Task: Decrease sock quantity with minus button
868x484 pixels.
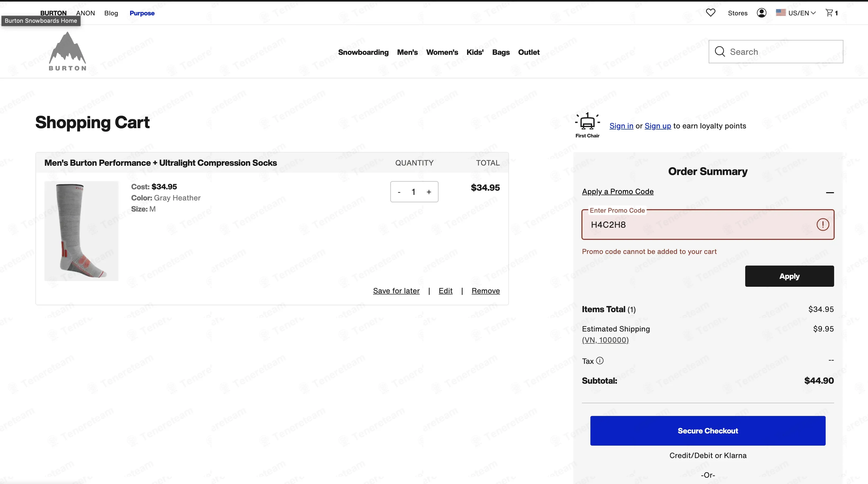Action: click(x=399, y=192)
